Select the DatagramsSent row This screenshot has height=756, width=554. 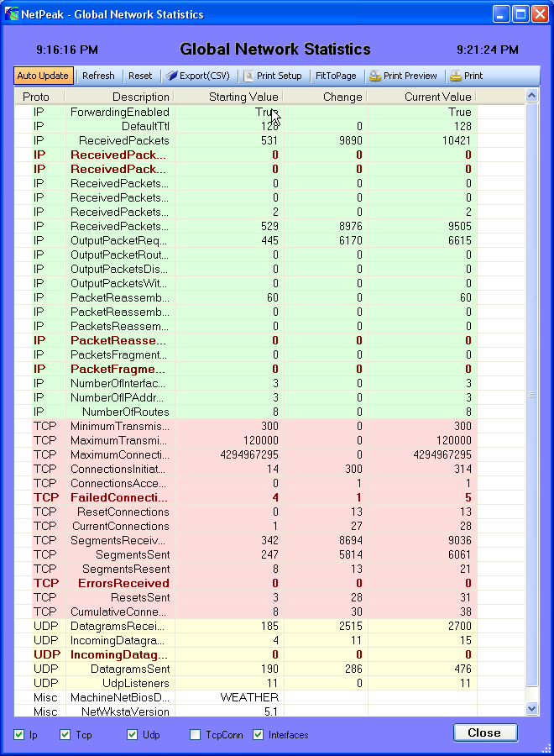[x=246, y=669]
